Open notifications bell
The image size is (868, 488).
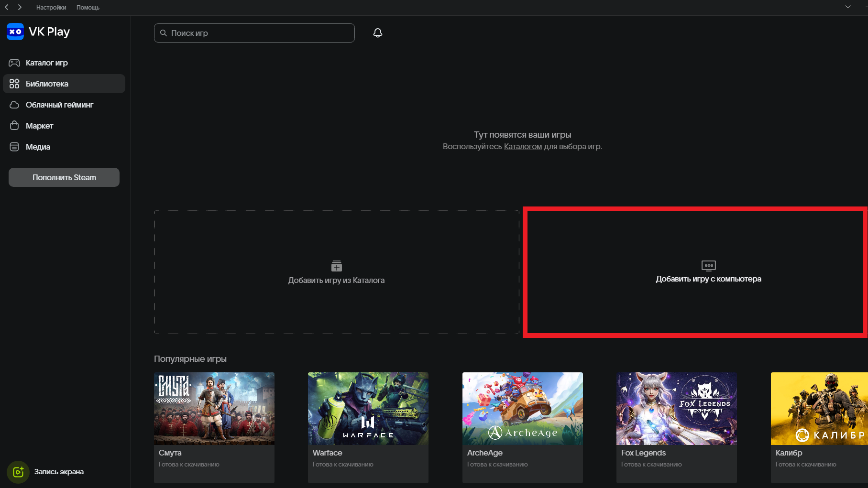[x=378, y=33]
